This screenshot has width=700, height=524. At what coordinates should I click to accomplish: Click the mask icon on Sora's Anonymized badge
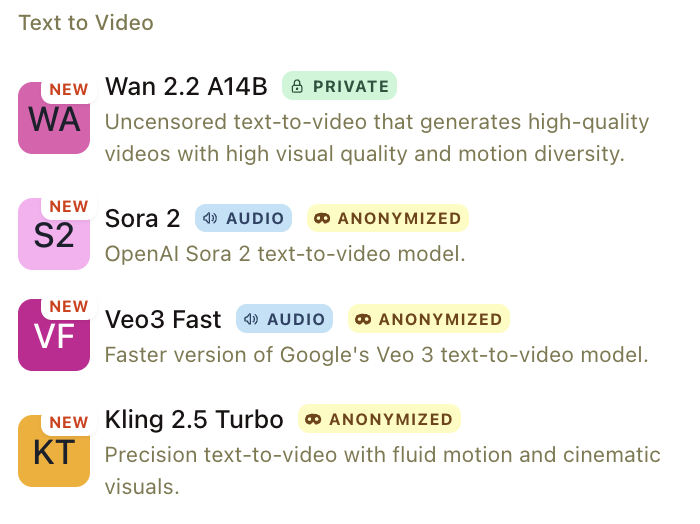tap(322, 218)
